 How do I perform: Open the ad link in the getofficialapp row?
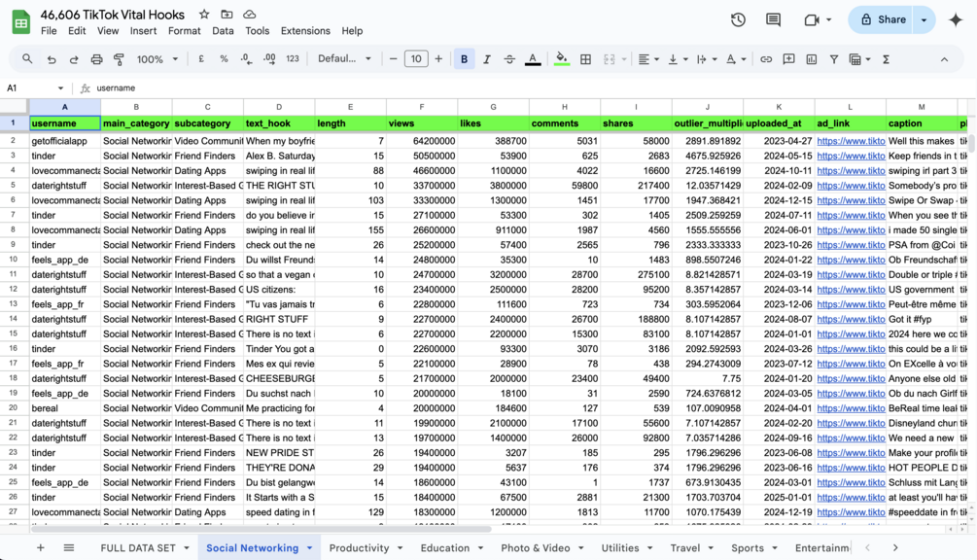click(851, 141)
